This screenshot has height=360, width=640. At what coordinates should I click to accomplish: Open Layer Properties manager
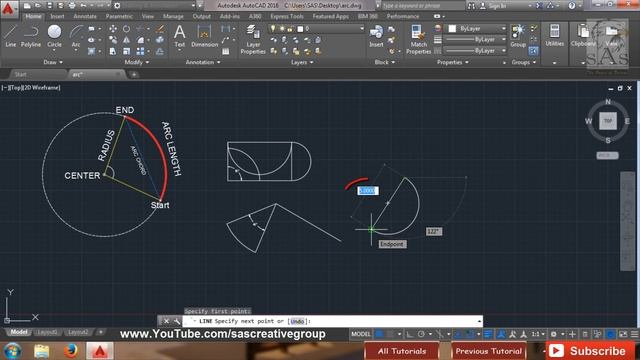[253, 39]
